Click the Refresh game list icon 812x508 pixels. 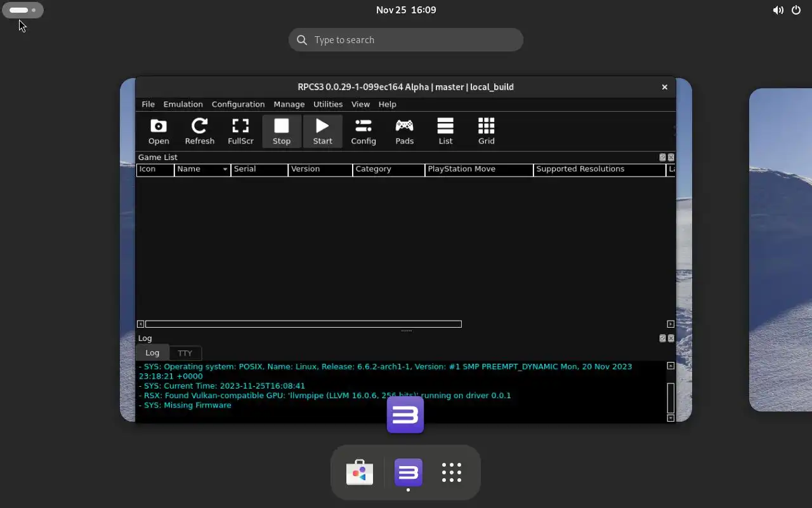[199, 131]
